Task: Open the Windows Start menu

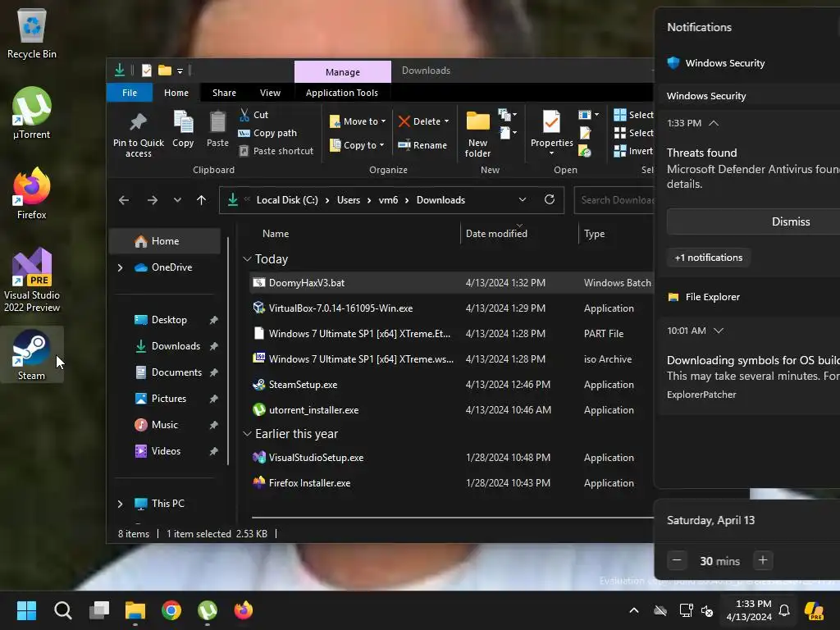Action: pos(26,610)
